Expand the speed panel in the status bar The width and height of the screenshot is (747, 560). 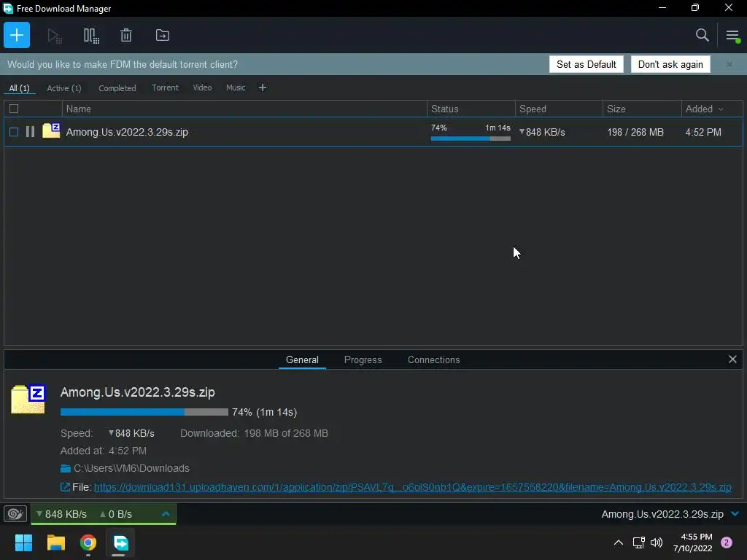pos(166,514)
